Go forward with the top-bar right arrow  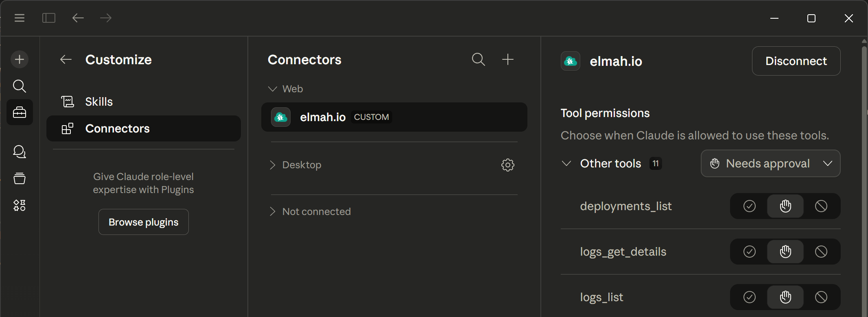[106, 18]
